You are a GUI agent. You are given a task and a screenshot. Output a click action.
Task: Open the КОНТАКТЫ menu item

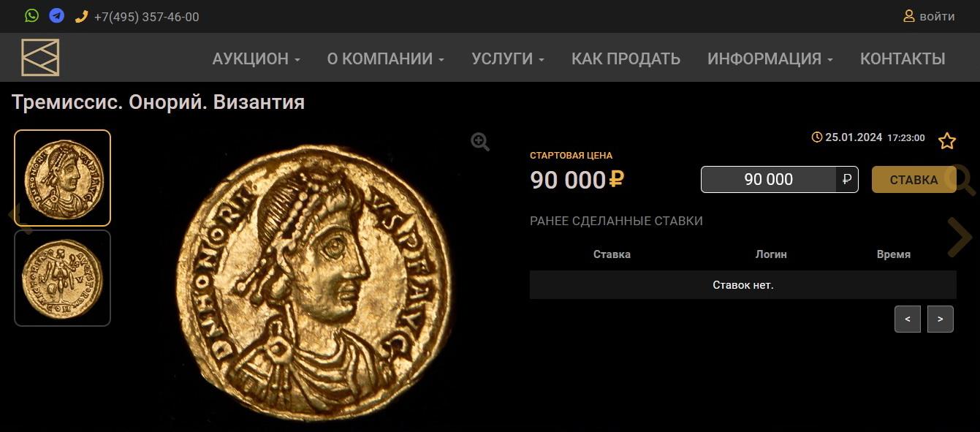tap(903, 59)
